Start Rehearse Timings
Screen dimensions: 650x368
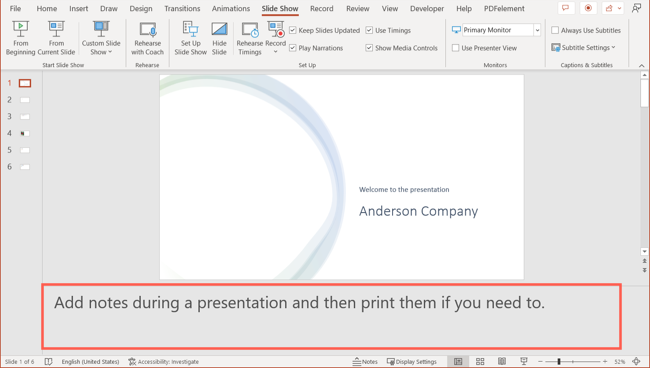250,38
